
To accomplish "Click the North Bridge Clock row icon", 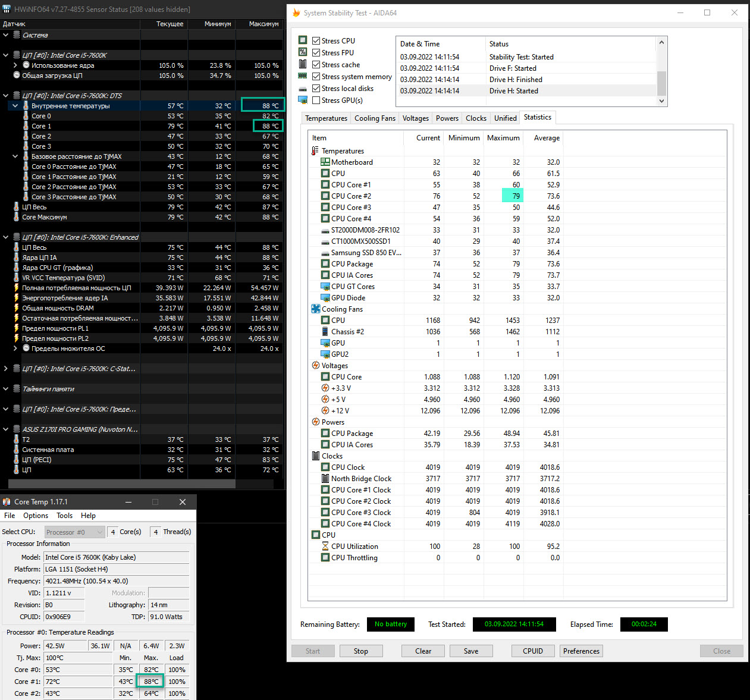I will 325,479.
